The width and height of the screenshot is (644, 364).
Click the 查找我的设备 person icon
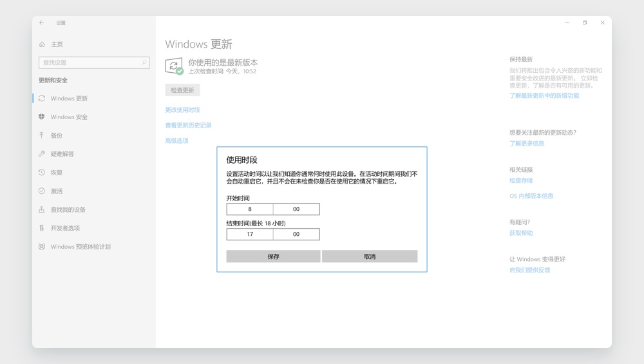[41, 209]
